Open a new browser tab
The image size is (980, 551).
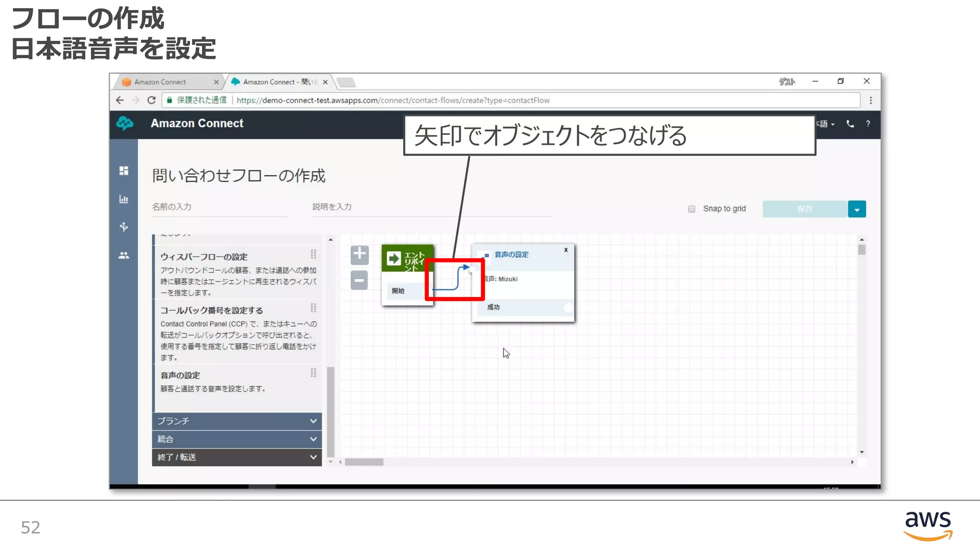(346, 82)
